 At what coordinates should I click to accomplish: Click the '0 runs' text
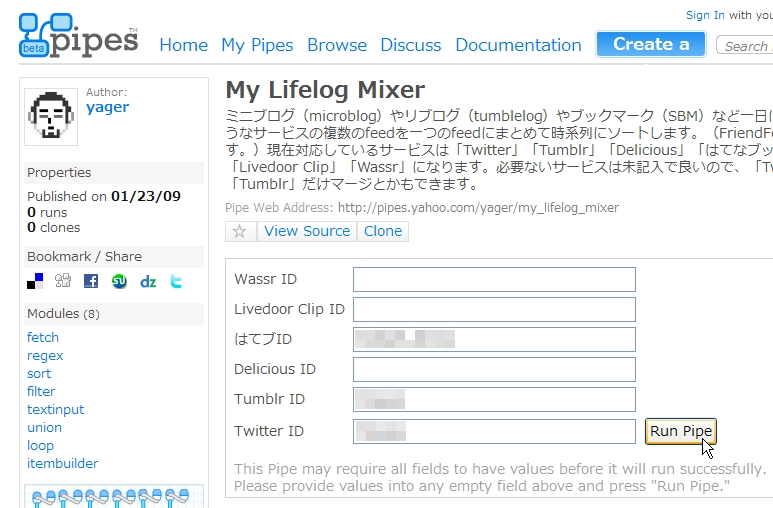point(47,213)
